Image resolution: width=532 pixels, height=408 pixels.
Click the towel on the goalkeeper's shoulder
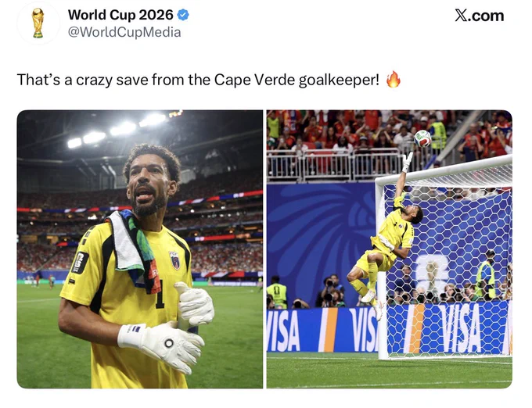coord(134,251)
